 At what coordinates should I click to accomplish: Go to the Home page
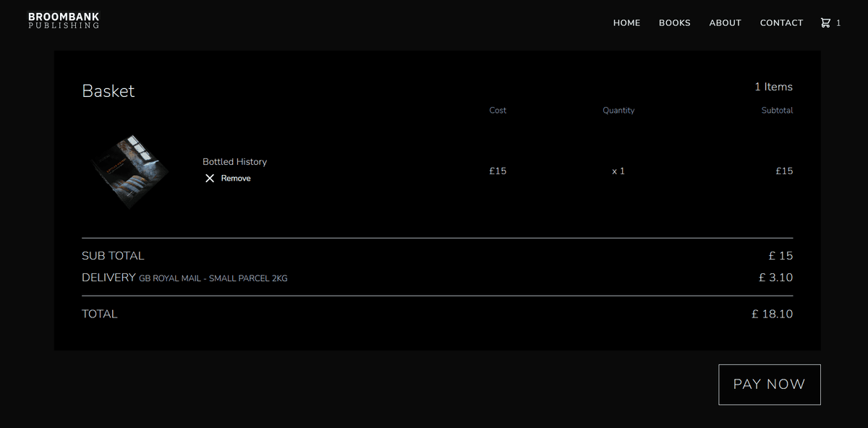(626, 23)
